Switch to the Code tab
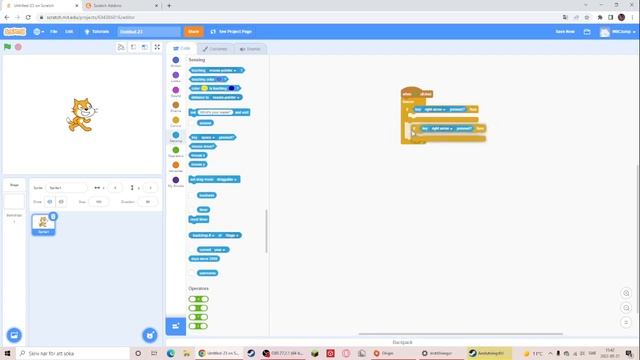The height and width of the screenshot is (360, 640). point(182,48)
